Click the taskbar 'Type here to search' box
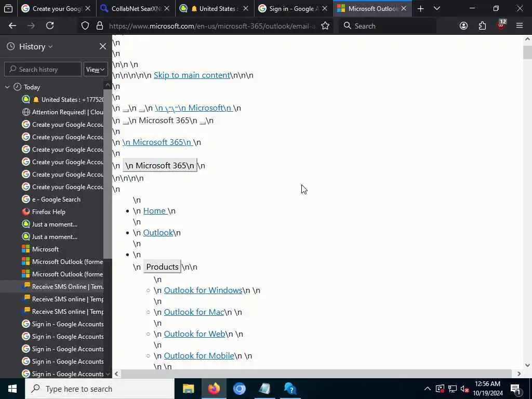Image resolution: width=532 pixels, height=399 pixels. pyautogui.click(x=100, y=389)
